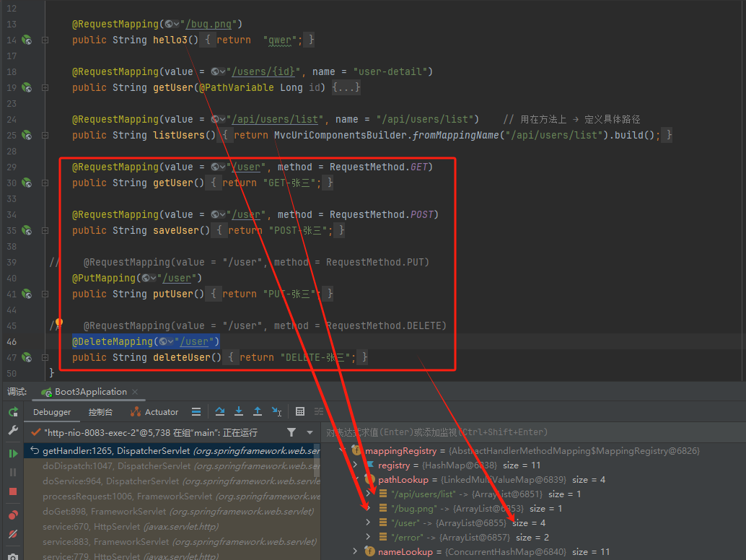The width and height of the screenshot is (746, 560).
Task: Click the Show Execution Point icon
Action: click(196, 411)
